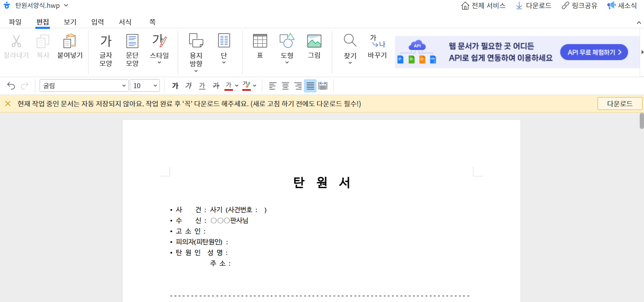Center align the paragraph
This screenshot has height=302, width=644.
pyautogui.click(x=285, y=86)
